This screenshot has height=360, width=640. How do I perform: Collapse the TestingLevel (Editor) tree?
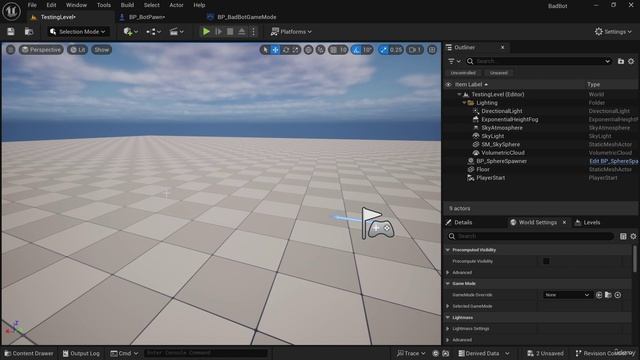coord(459,94)
